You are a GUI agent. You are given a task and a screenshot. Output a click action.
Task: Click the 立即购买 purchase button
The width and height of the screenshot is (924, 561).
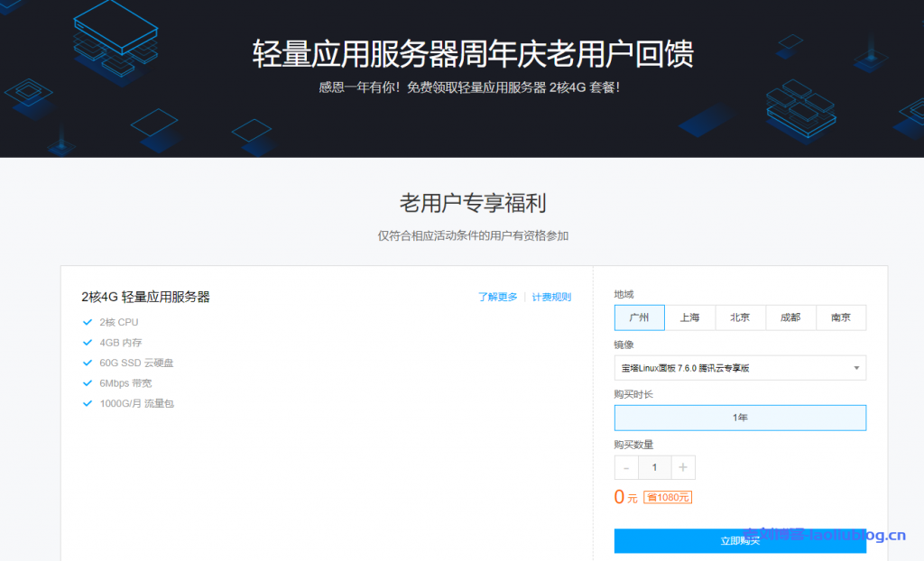click(740, 540)
